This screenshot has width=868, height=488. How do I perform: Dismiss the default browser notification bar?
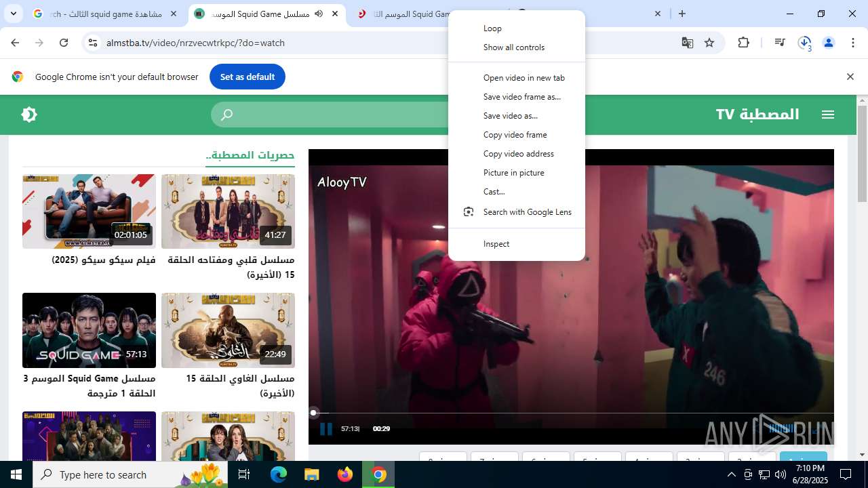point(850,77)
